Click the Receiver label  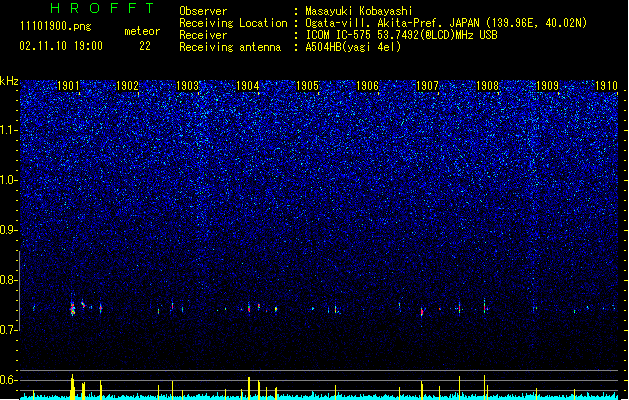203,35
